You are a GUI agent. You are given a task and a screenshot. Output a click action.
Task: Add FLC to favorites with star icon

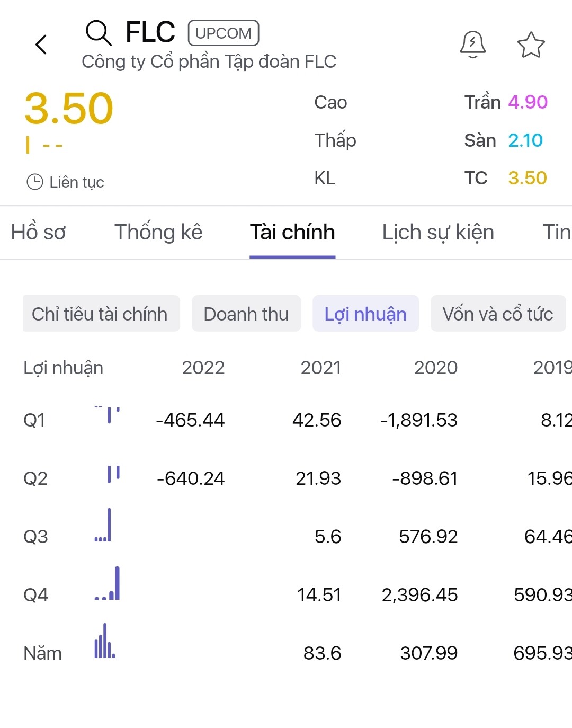531,45
